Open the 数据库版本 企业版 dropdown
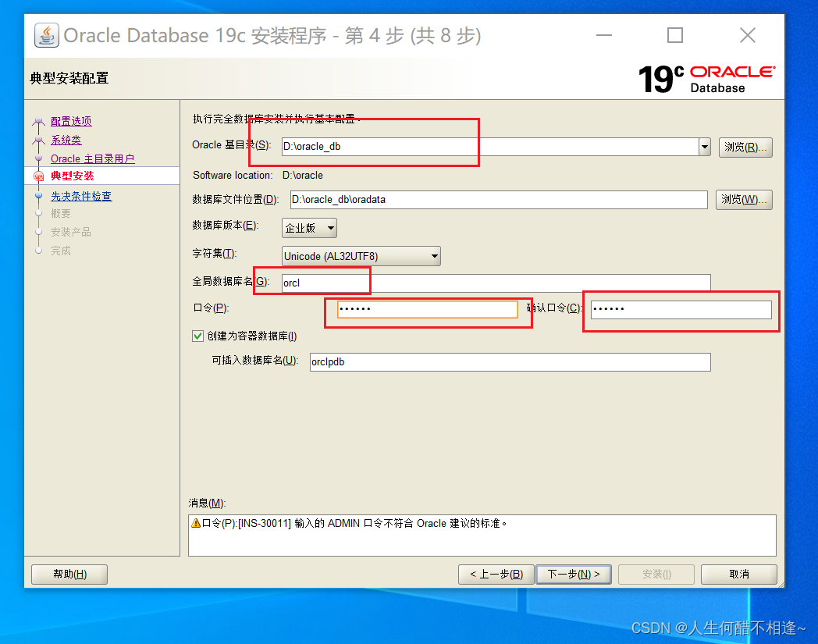Image resolution: width=818 pixels, height=644 pixels. pos(309,228)
